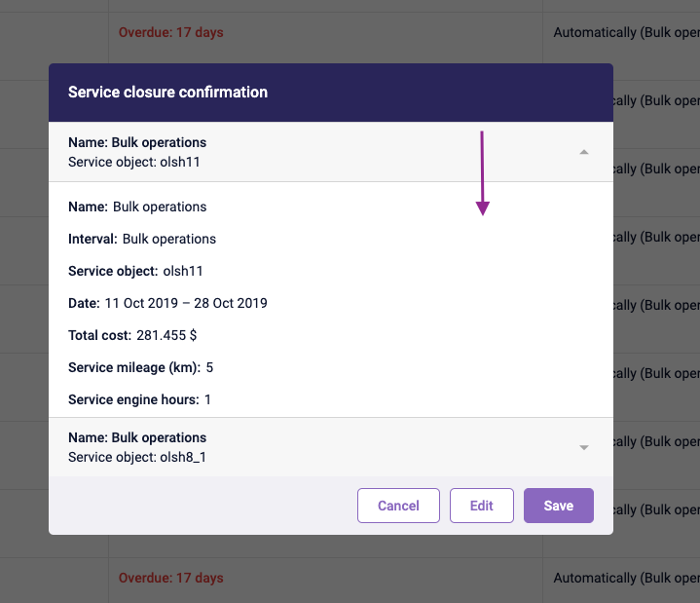Open Edit for the service closure
The image size is (700, 603).
coord(481,506)
